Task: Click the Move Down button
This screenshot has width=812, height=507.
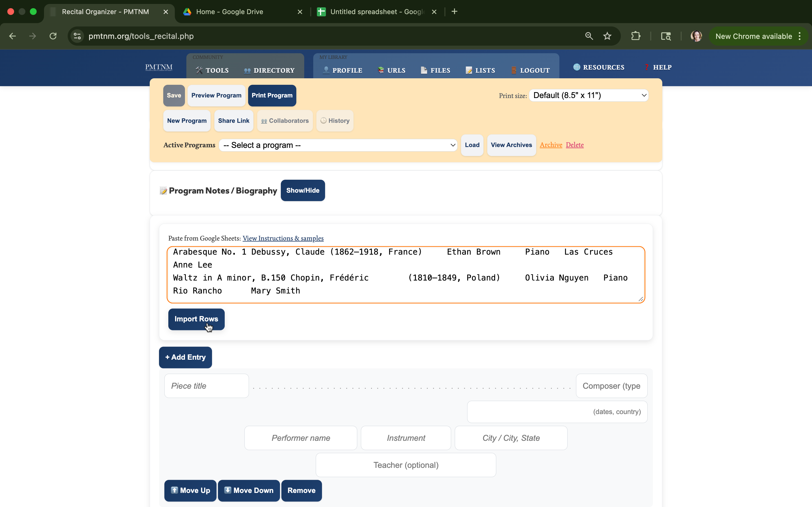Action: 249,491
